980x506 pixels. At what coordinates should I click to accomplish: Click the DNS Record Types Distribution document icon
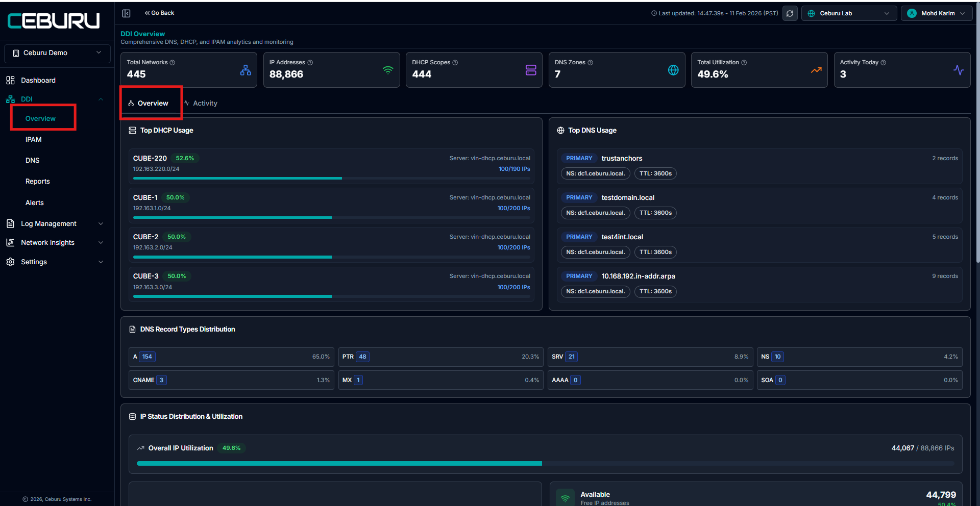click(132, 330)
